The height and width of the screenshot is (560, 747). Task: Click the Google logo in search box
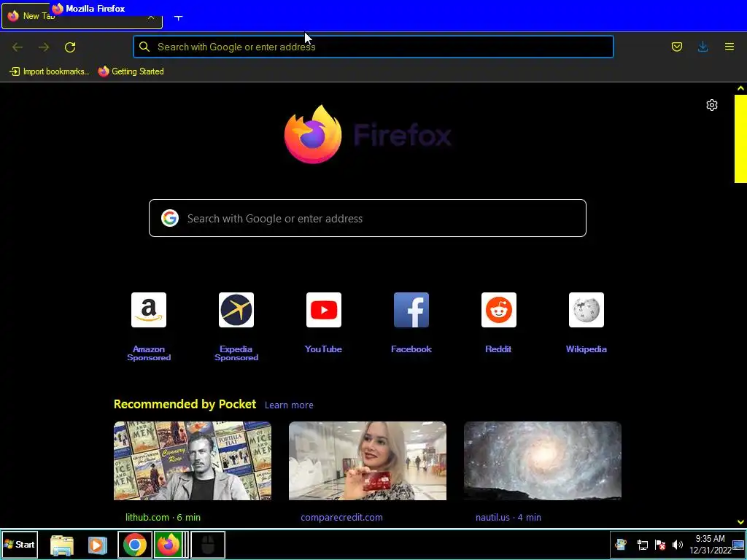pyautogui.click(x=169, y=218)
